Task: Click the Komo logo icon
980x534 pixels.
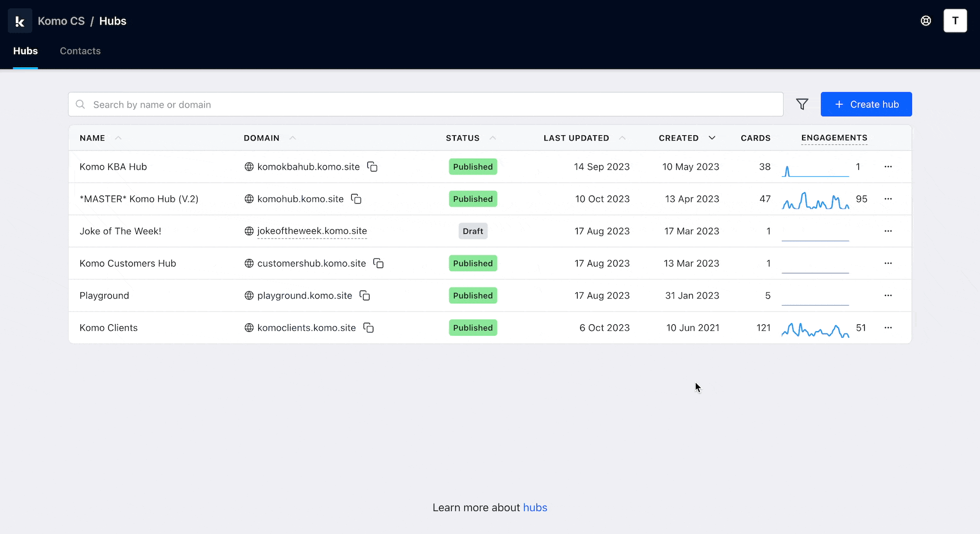Action: 20,21
